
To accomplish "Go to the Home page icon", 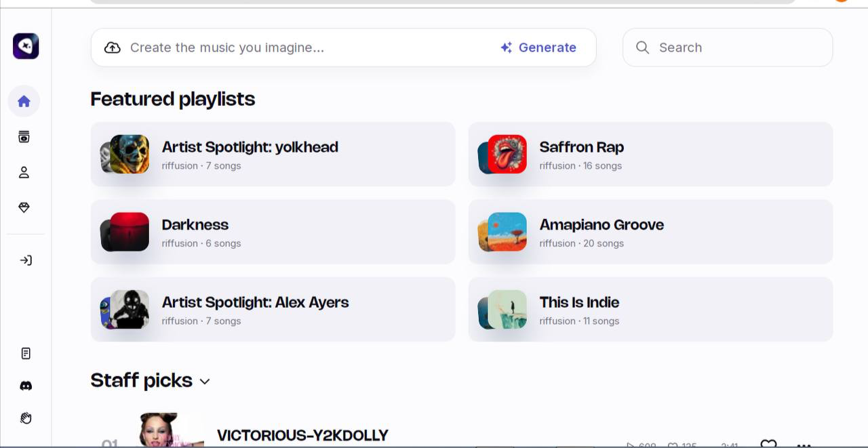I will 24,102.
